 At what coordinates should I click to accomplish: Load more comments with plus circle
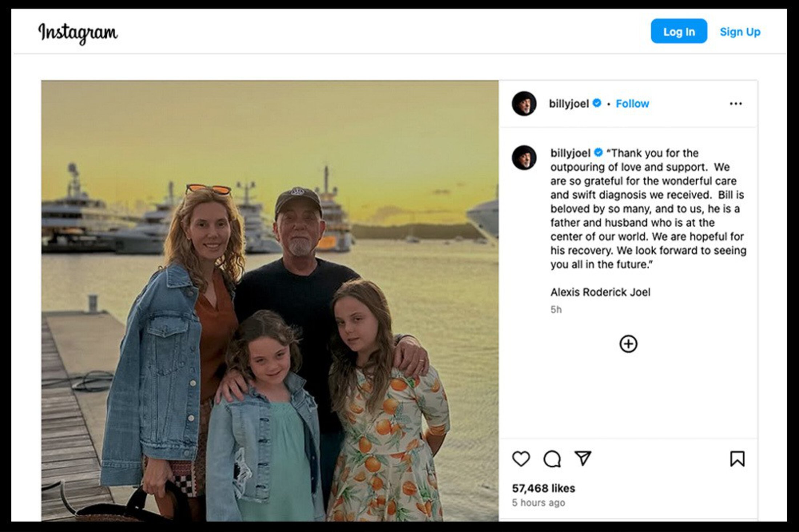tap(628, 344)
